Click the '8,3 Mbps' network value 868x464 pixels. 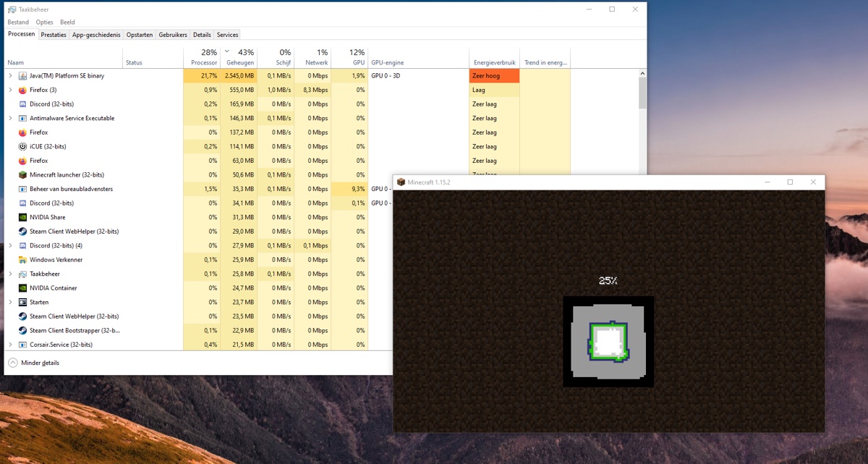click(315, 90)
